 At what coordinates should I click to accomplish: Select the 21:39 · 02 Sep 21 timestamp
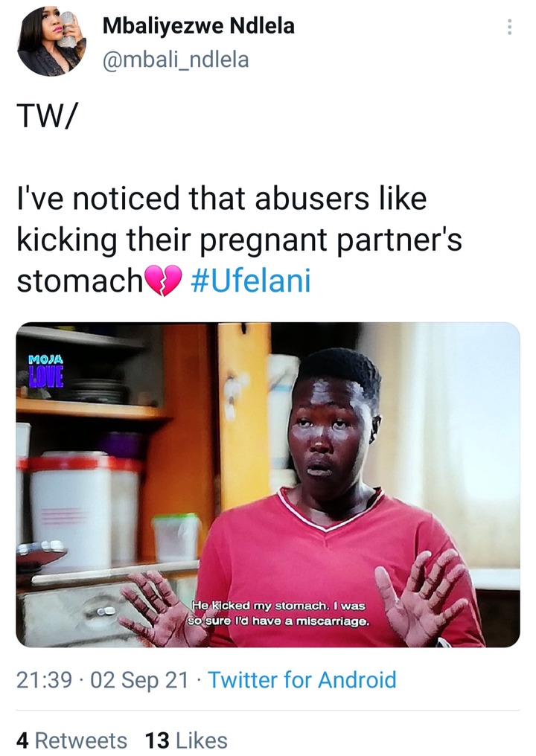pyautogui.click(x=102, y=680)
